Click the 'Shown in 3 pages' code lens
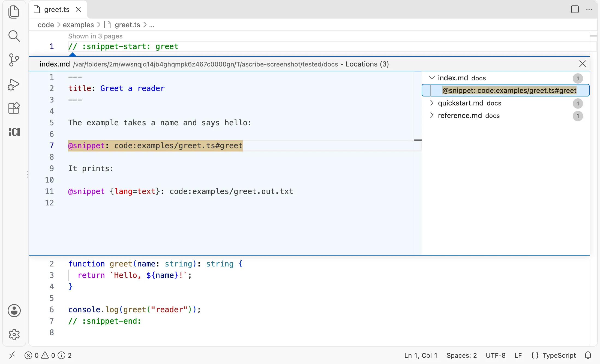The image size is (600, 364). click(x=95, y=36)
